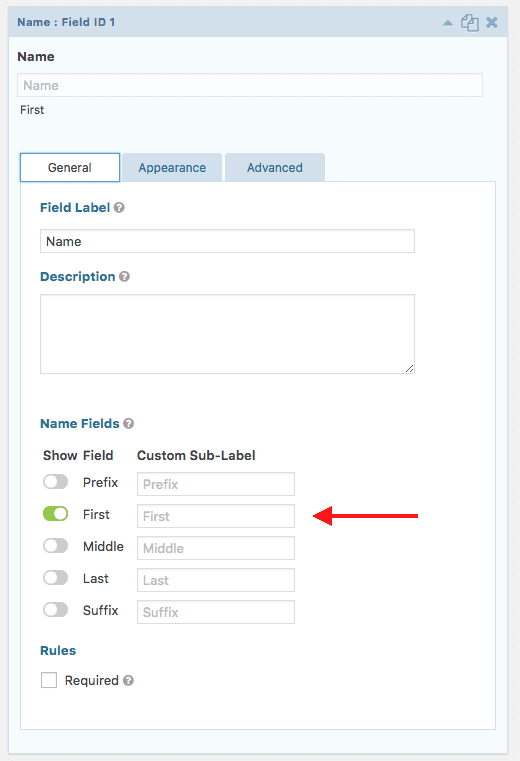Viewport: 520px width, 761px height.
Task: Turn on the Last name toggle
Action: tap(55, 578)
